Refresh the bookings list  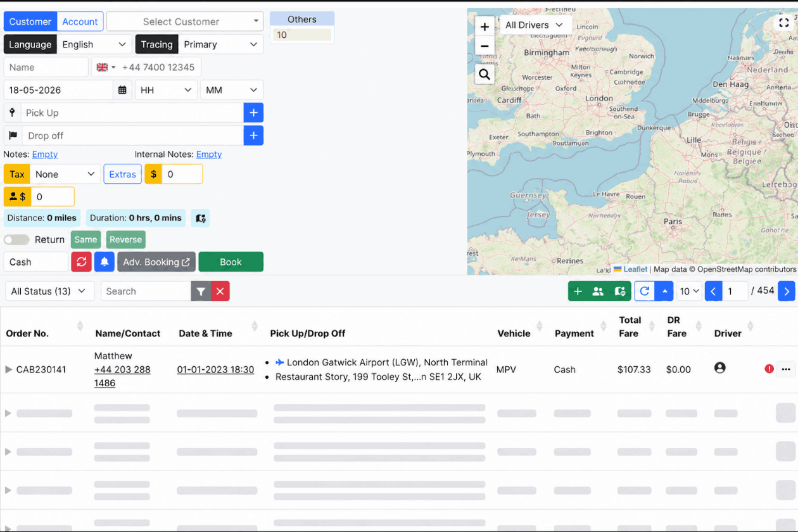(645, 291)
